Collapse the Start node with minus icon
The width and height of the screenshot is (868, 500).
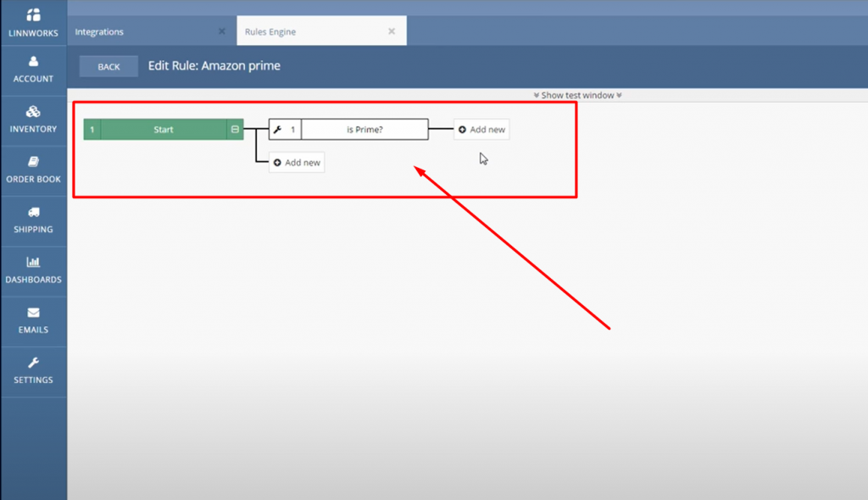[x=235, y=130]
